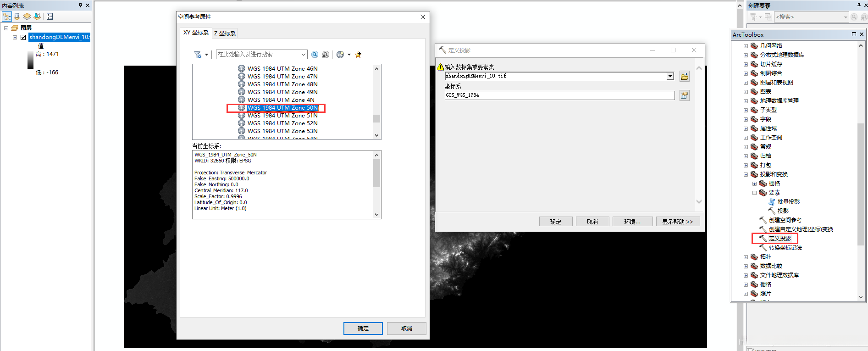Screen dimensions: 868x351
Task: Expand the 栅格 toolset under 投影和变换
Action: pos(754,184)
